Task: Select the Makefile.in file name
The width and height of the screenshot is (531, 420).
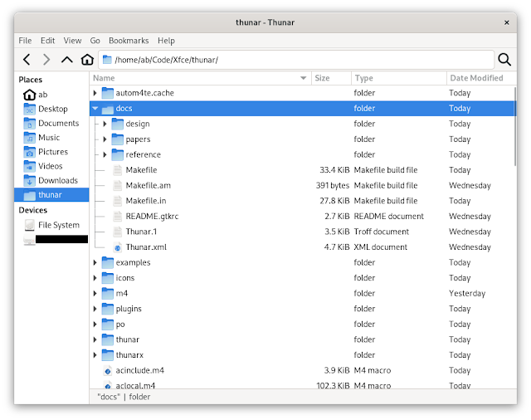Action: pos(146,201)
